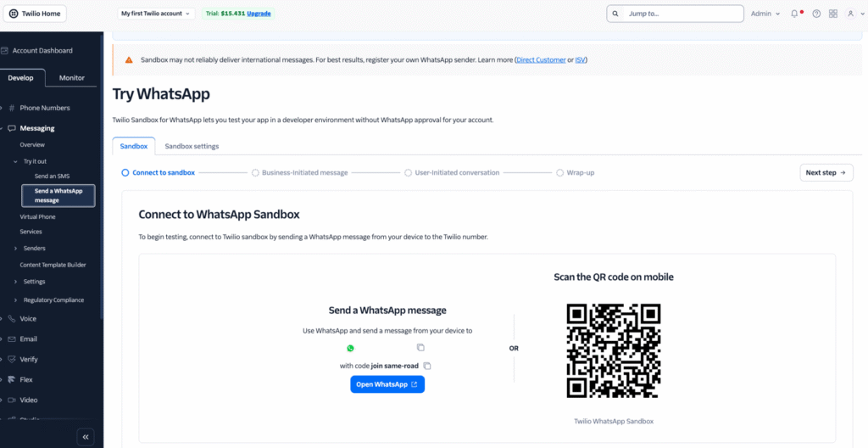Open the ISV link
Screen dimensions: 868x448
580,60
